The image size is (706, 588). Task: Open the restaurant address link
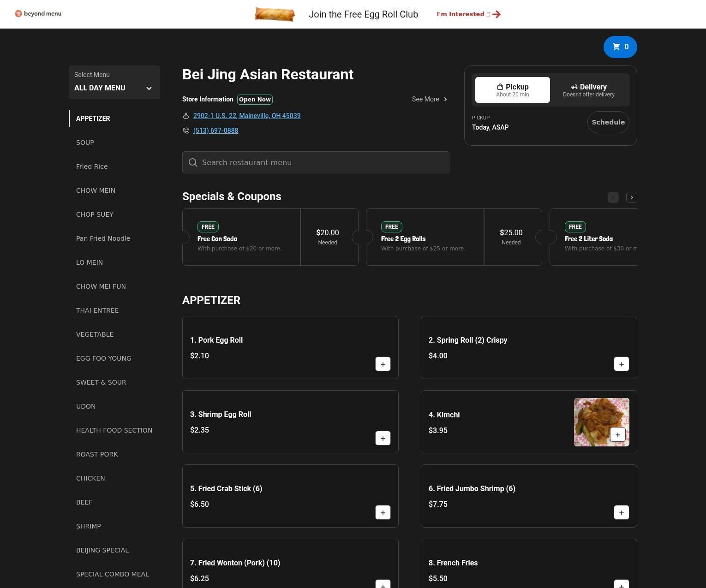[x=246, y=116]
